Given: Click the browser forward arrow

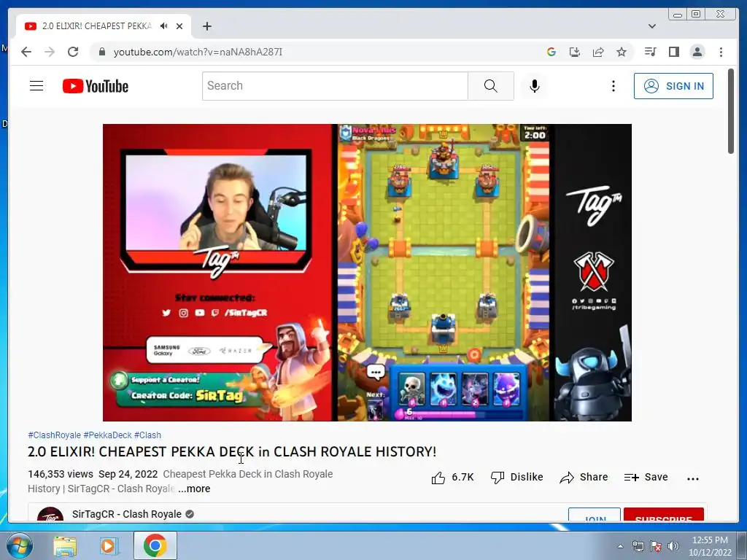Looking at the screenshot, I should 50,52.
